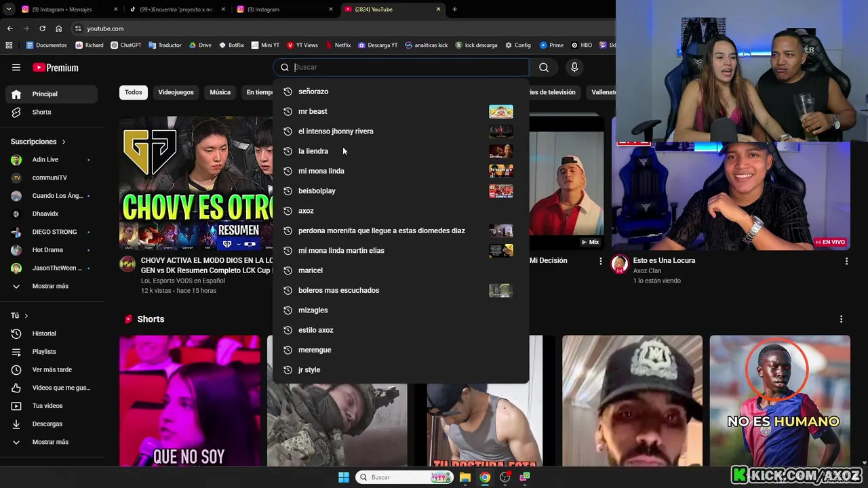Click the YouTube Premium logo
The width and height of the screenshot is (868, 488).
click(x=56, y=68)
